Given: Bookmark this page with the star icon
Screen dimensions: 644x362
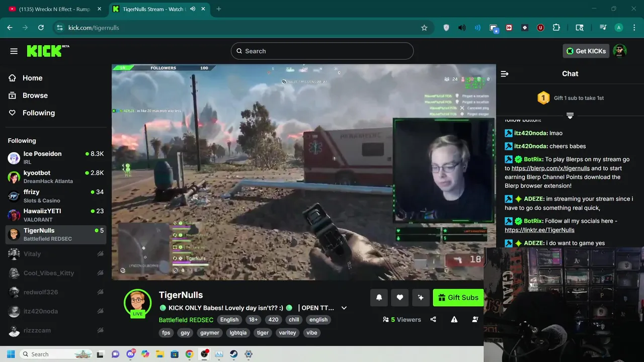Looking at the screenshot, I should tap(424, 28).
